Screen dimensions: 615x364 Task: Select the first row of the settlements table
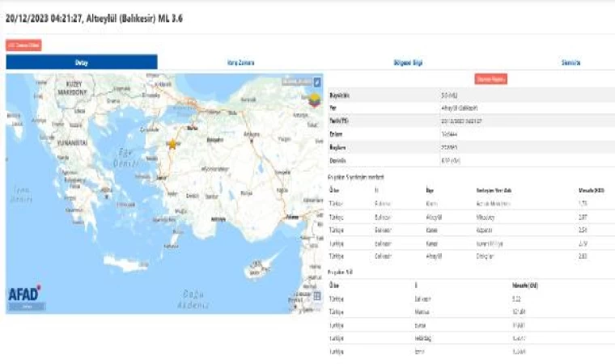469,204
